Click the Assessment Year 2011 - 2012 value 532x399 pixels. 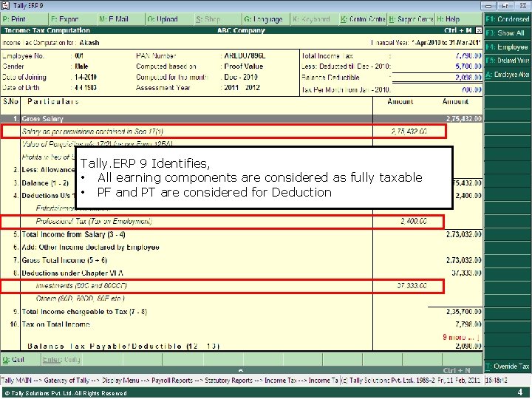[242, 87]
